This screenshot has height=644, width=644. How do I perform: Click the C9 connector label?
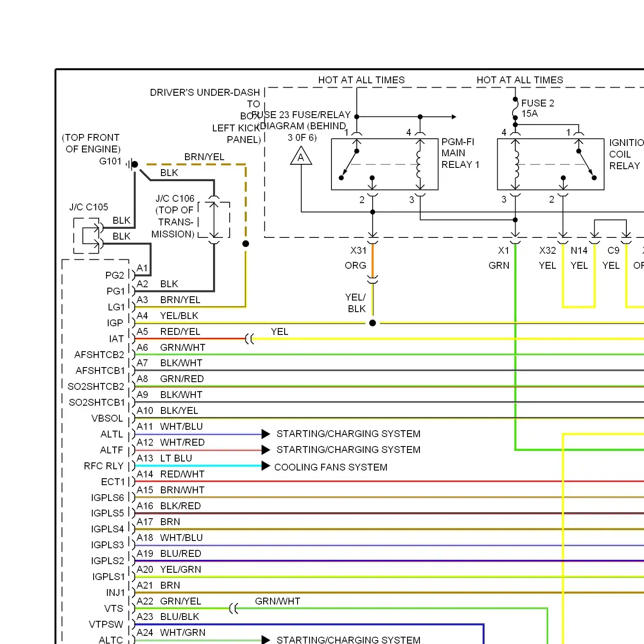[x=614, y=250]
